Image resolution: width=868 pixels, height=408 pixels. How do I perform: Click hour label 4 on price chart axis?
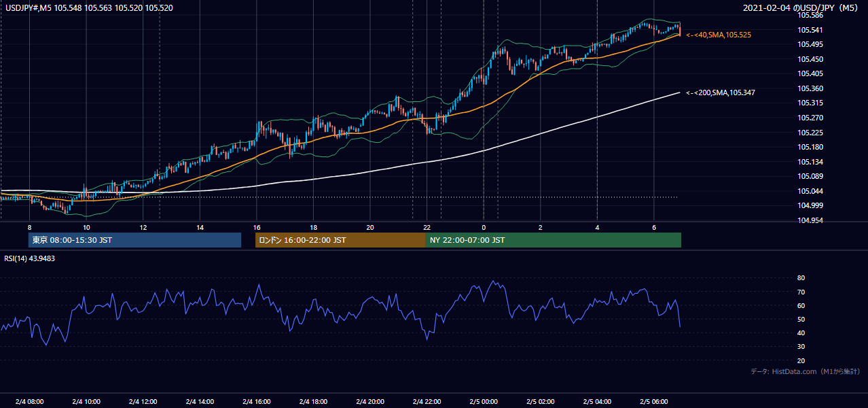pyautogui.click(x=597, y=227)
